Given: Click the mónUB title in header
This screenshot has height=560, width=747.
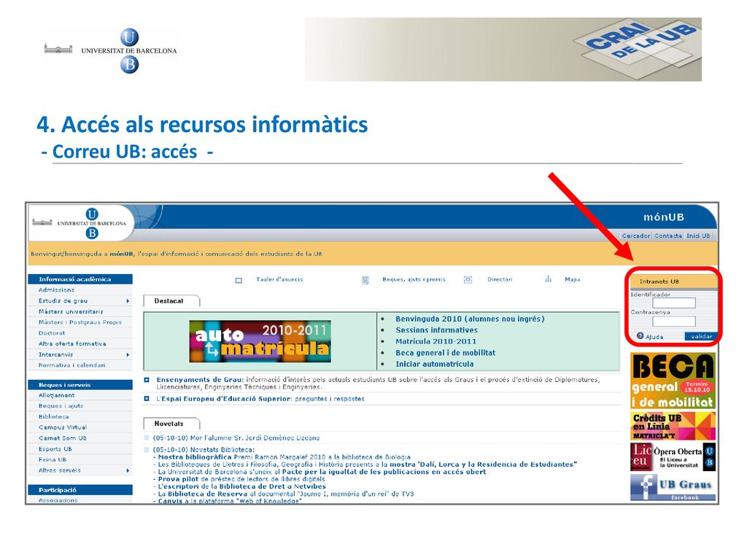Looking at the screenshot, I should pyautogui.click(x=664, y=217).
